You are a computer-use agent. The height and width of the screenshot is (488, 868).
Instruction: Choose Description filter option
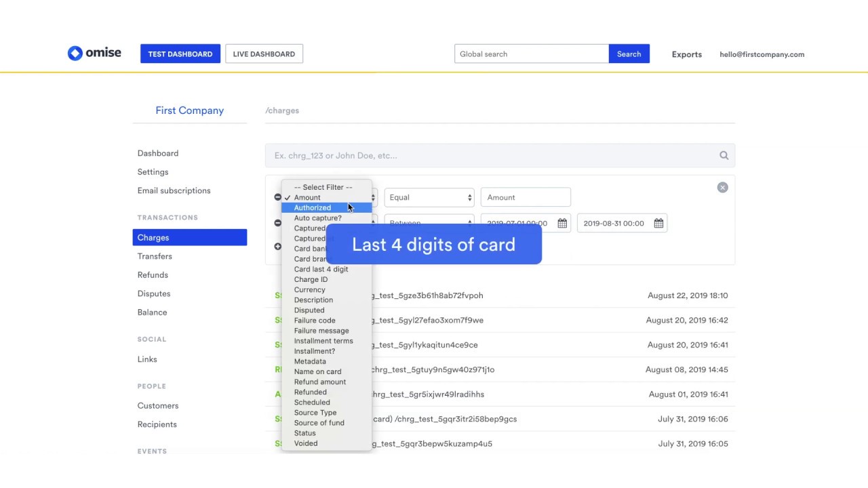click(327, 300)
